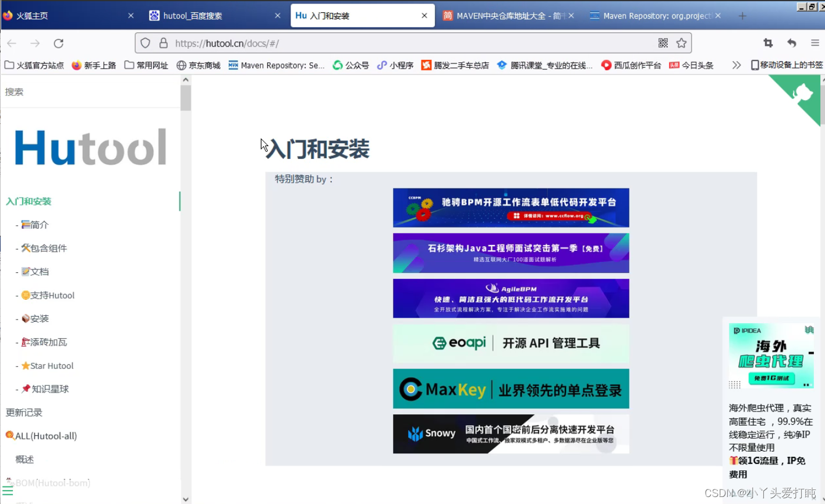Open the 安装 sidebar section
This screenshot has width=825, height=504.
click(x=35, y=319)
